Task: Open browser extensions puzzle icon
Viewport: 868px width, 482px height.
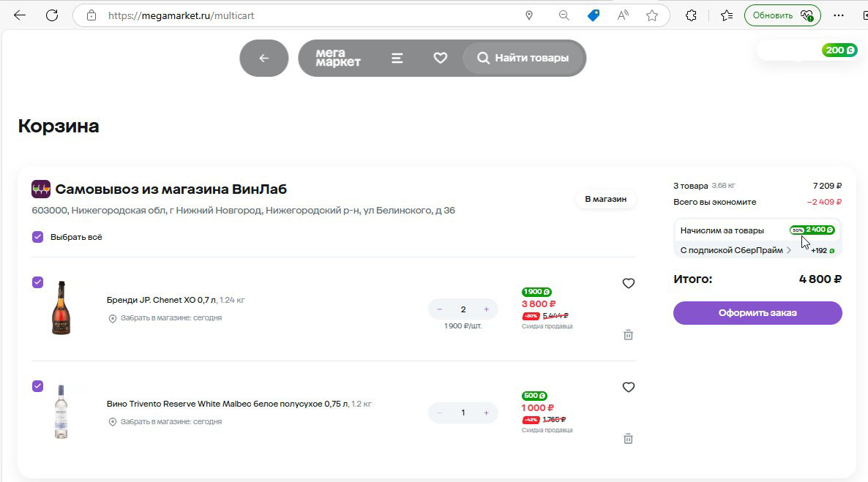Action: tap(691, 15)
